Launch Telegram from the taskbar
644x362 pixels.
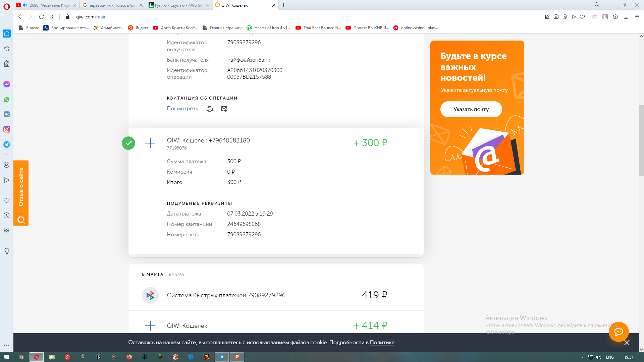(222, 357)
